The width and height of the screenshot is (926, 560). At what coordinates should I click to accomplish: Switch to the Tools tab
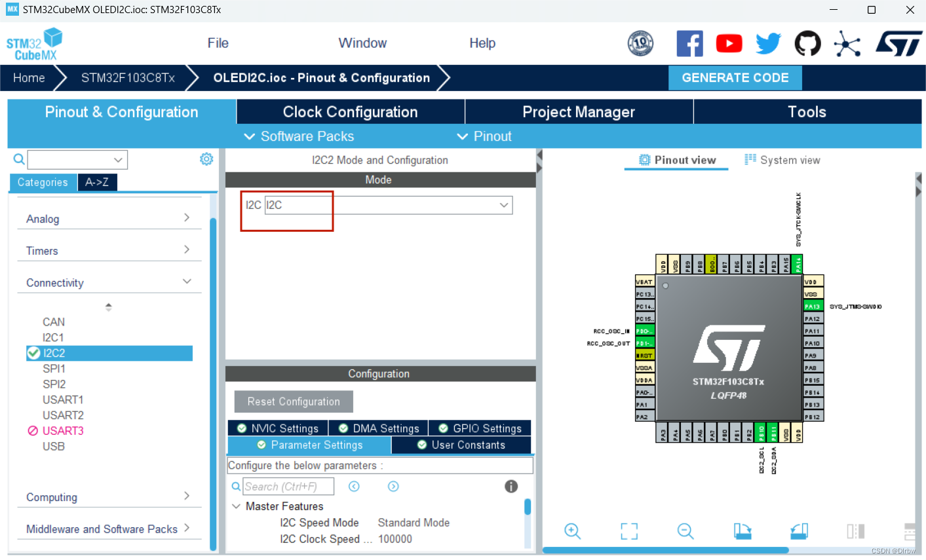[x=807, y=112]
